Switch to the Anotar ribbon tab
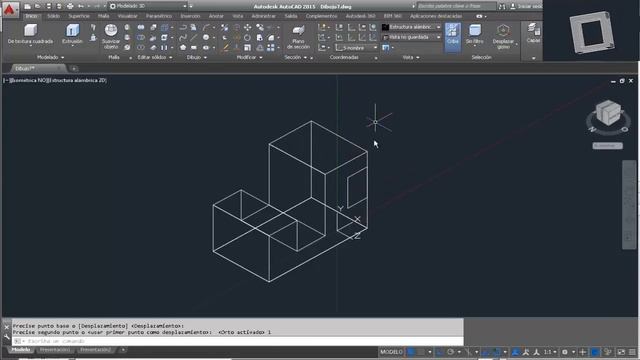 pos(216,16)
